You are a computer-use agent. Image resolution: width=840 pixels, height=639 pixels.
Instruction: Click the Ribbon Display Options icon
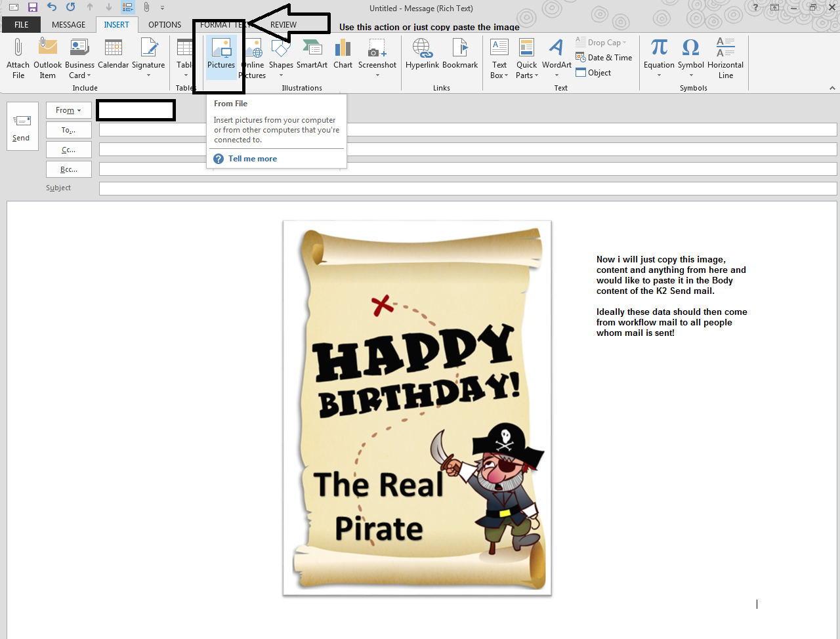775,8
